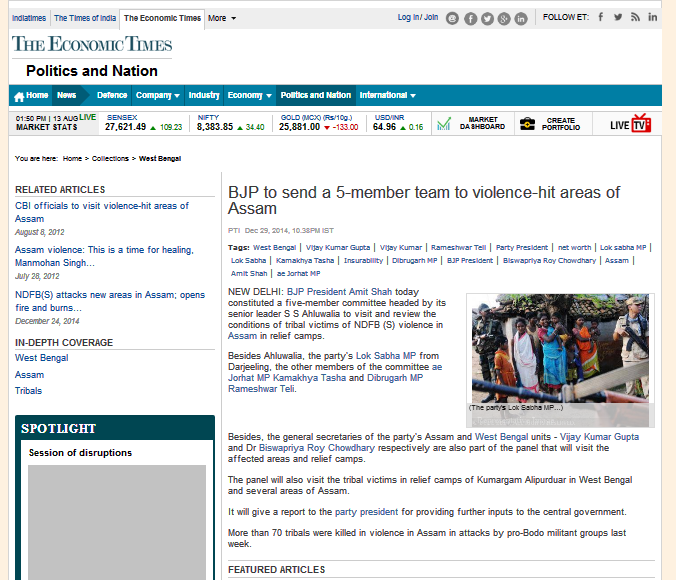
Task: Switch to the Indiatimes tab
Action: pyautogui.click(x=29, y=18)
